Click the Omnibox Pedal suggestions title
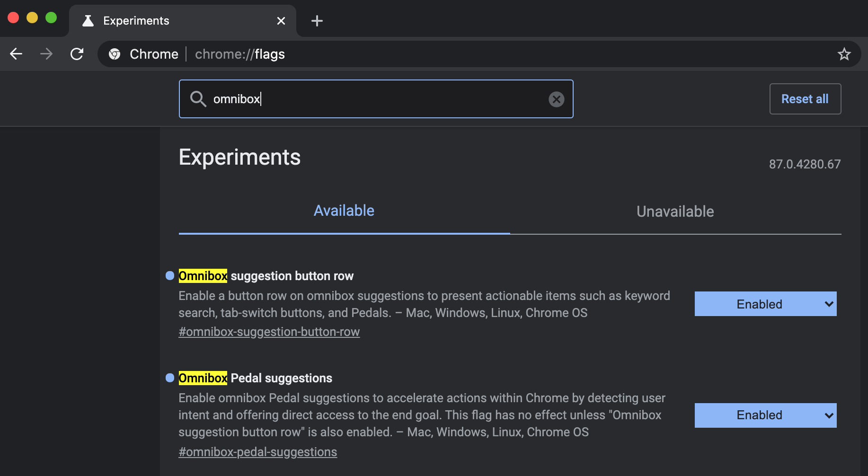868x476 pixels. [256, 378]
